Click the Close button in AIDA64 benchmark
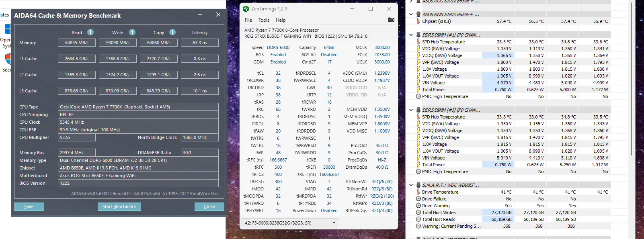 (209, 206)
